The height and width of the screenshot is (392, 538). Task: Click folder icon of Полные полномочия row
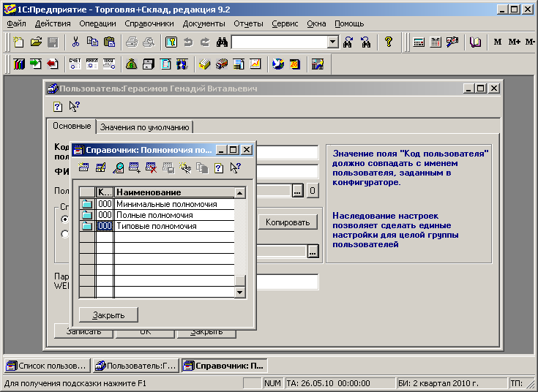click(87, 215)
